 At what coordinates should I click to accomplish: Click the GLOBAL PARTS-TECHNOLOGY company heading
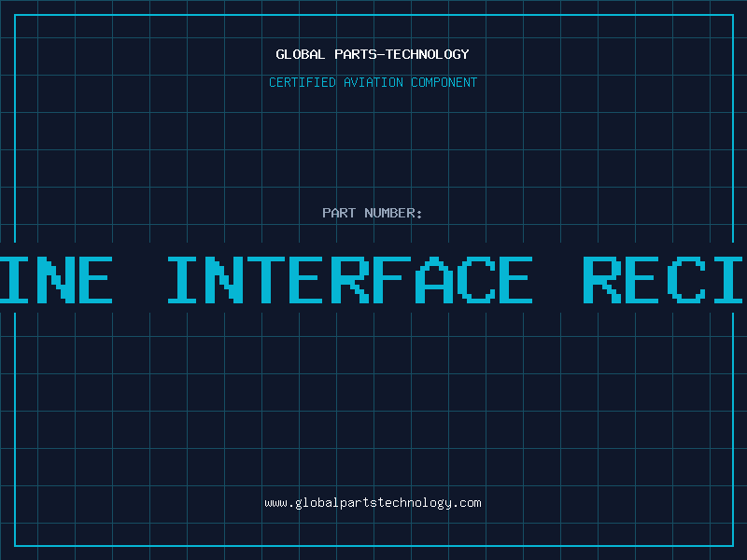click(373, 54)
